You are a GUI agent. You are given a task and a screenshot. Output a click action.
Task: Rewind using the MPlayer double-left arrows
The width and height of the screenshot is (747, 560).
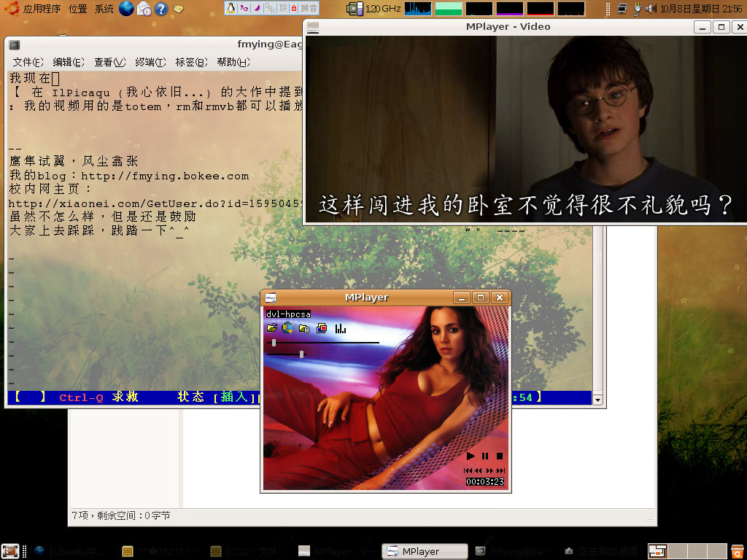pos(479,470)
